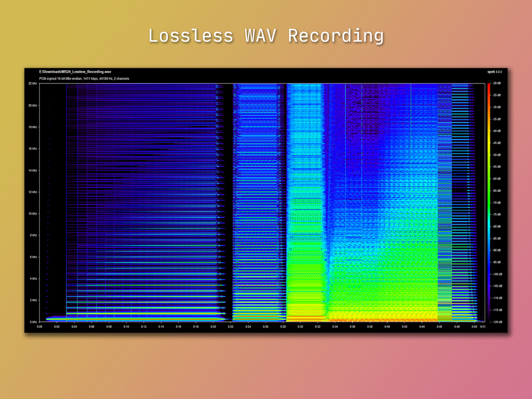
Task: Click the 0:10 time marker
Action: click(x=126, y=327)
